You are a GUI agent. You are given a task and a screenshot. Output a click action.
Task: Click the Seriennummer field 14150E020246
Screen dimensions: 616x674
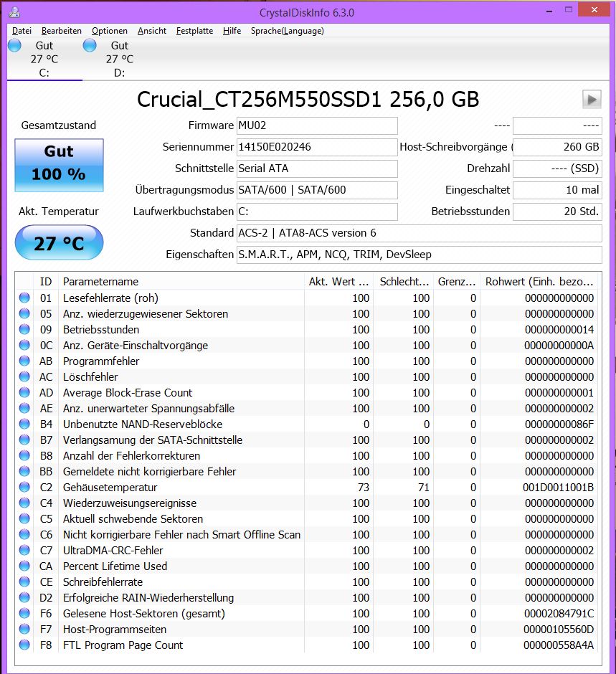317,147
